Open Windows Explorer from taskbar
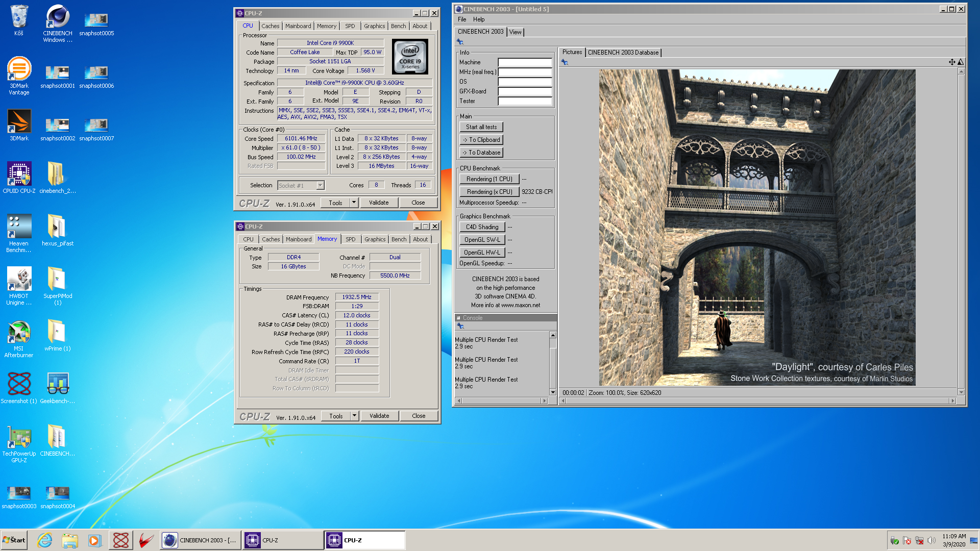The height and width of the screenshot is (551, 980). (70, 540)
